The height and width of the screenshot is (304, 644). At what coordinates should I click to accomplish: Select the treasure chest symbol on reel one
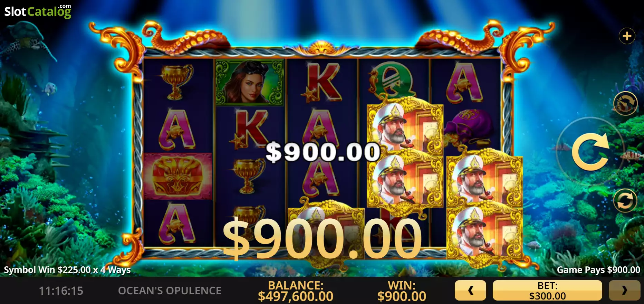pos(177,176)
